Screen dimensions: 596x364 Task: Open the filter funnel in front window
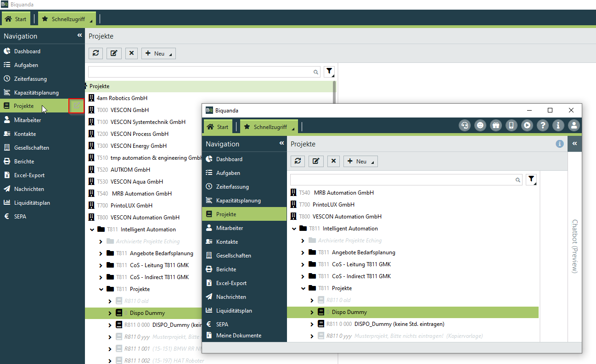[531, 179]
